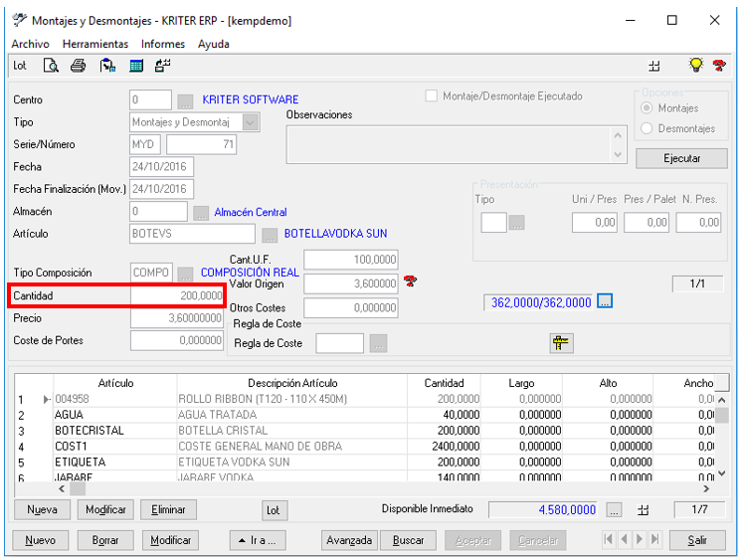The image size is (742, 560).
Task: Open the Informes menu
Action: (x=163, y=44)
